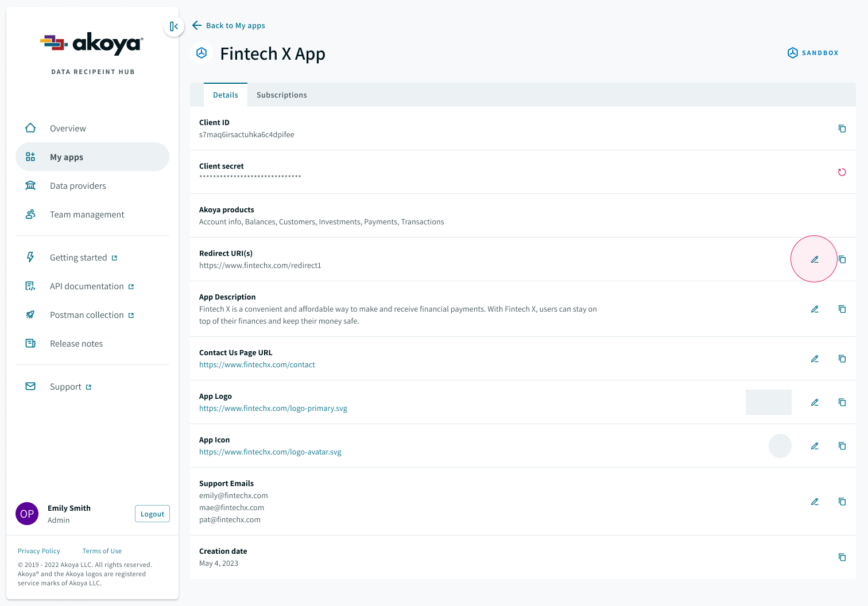The height and width of the screenshot is (606, 868).
Task: Click the API documentation icon
Action: coord(30,286)
